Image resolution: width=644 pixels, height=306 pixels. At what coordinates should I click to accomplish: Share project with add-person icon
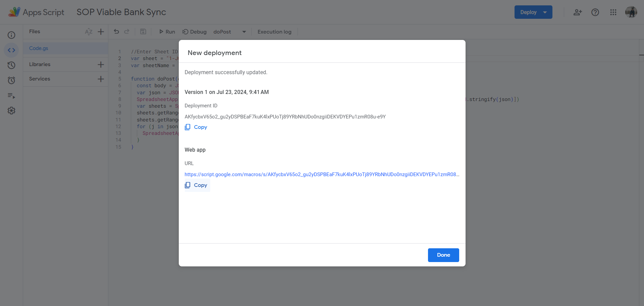577,12
